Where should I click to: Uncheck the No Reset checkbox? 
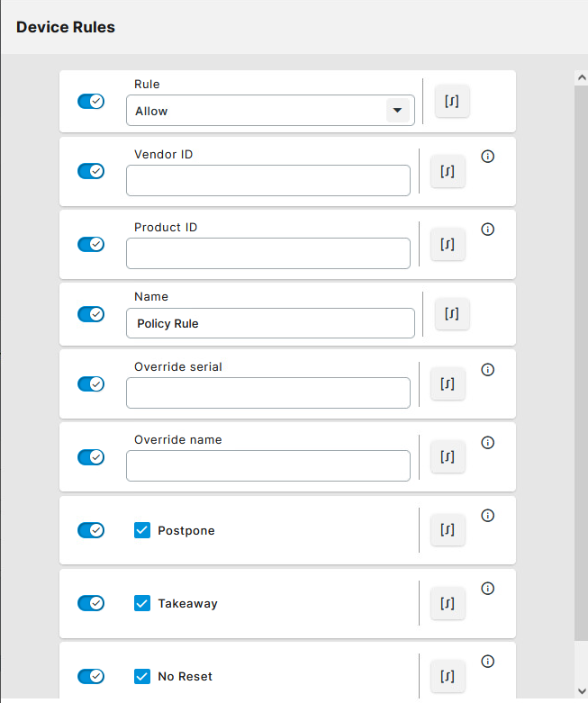point(141,676)
